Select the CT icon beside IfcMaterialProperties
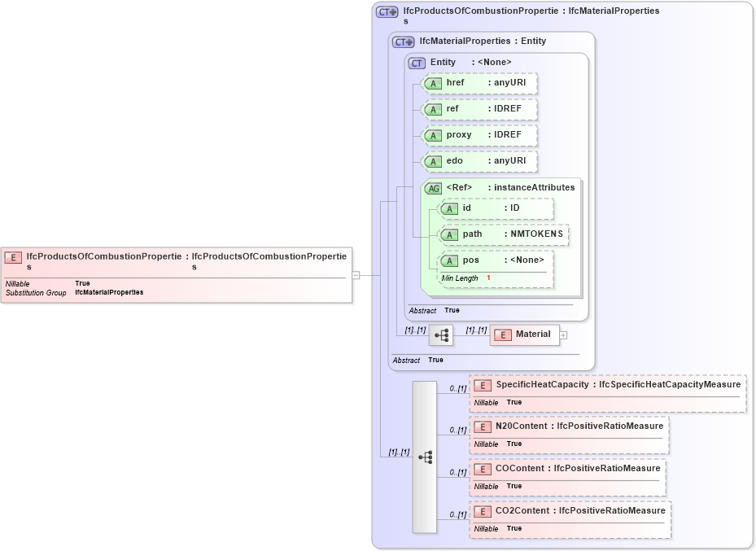 tap(404, 41)
